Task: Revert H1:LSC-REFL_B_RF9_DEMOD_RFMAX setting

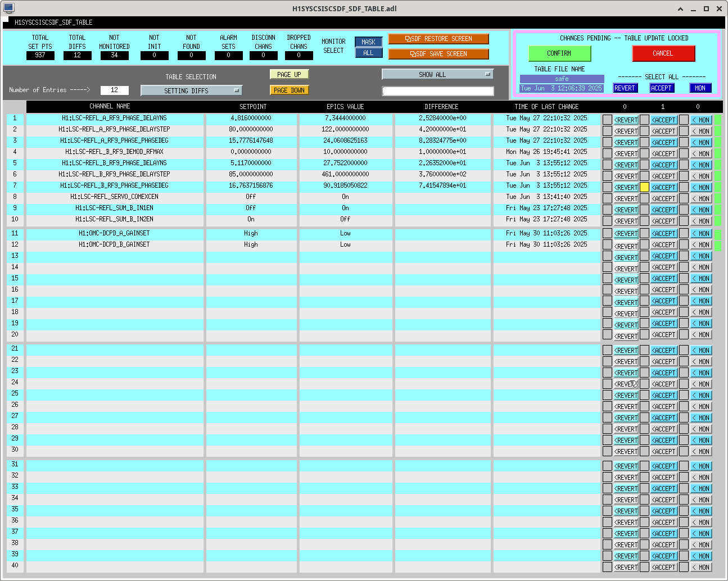Action: click(x=626, y=153)
